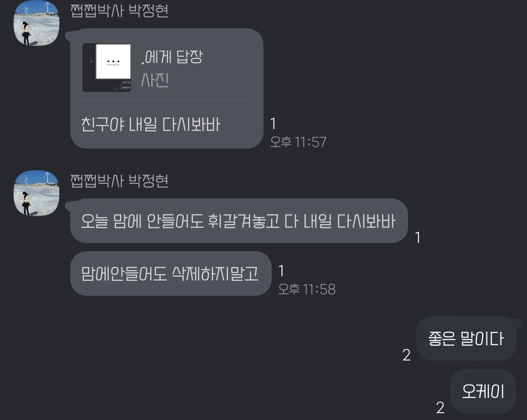Tap the '.에게 답장' reply header
Image resolution: width=527 pixels, height=420 pixels.
[x=172, y=57]
